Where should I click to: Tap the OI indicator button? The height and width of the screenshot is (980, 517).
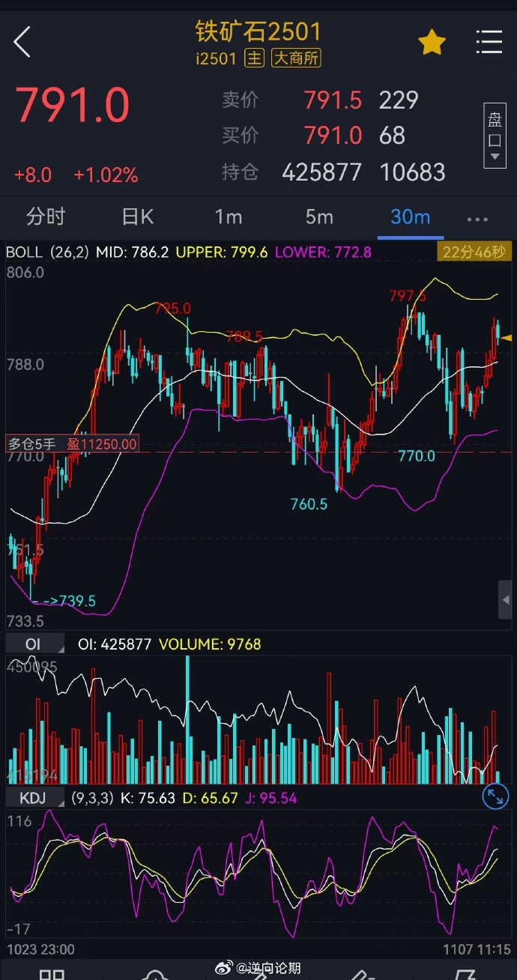[33, 644]
